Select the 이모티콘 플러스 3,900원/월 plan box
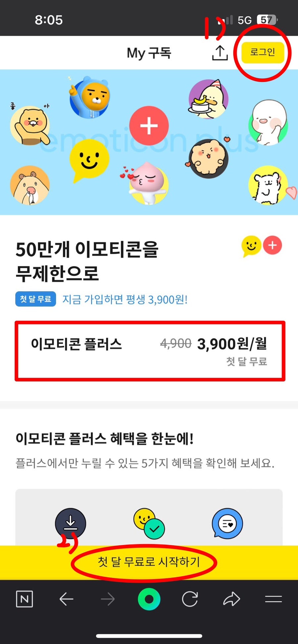 150,351
